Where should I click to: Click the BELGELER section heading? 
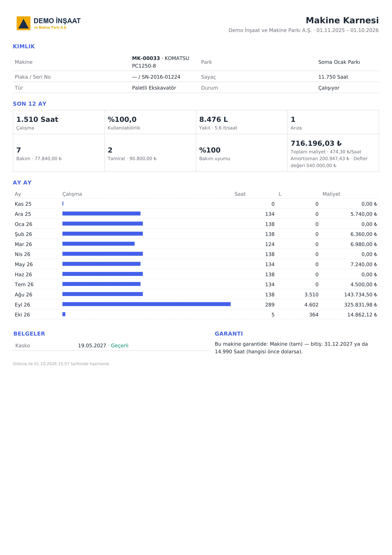(x=29, y=334)
